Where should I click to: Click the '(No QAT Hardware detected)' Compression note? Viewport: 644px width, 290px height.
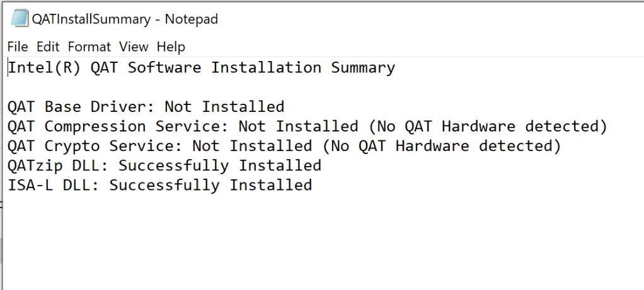coord(488,126)
